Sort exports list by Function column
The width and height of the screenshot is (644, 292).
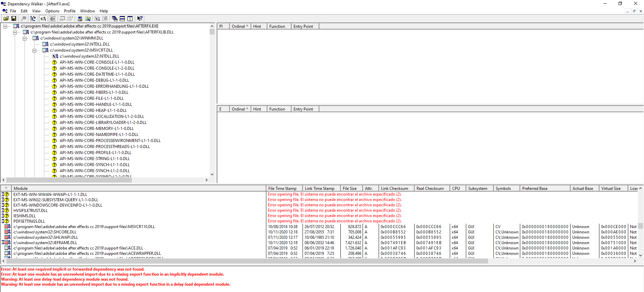[279, 109]
